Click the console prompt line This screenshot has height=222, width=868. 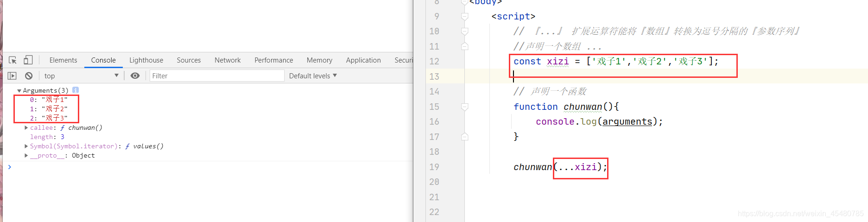[209, 167]
